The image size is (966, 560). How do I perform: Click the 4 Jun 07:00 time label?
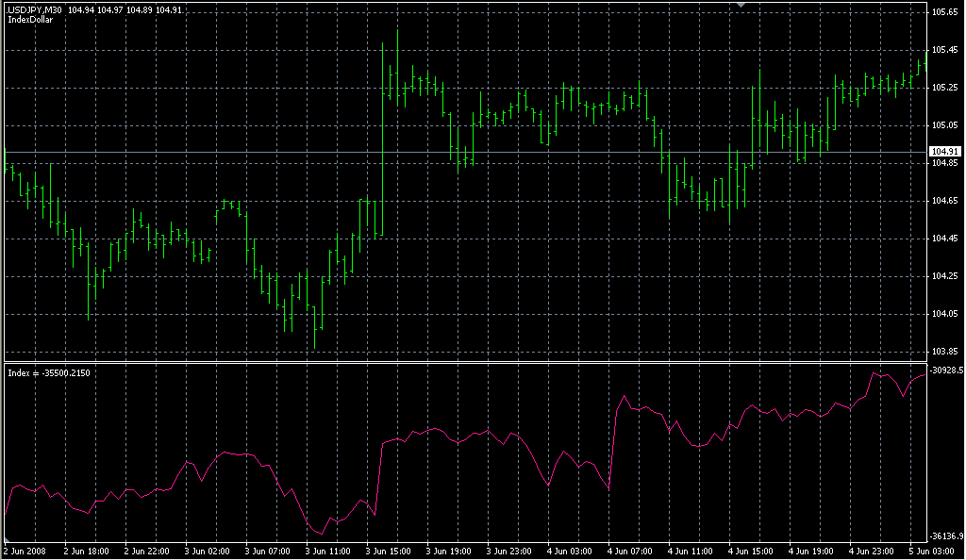(x=628, y=551)
